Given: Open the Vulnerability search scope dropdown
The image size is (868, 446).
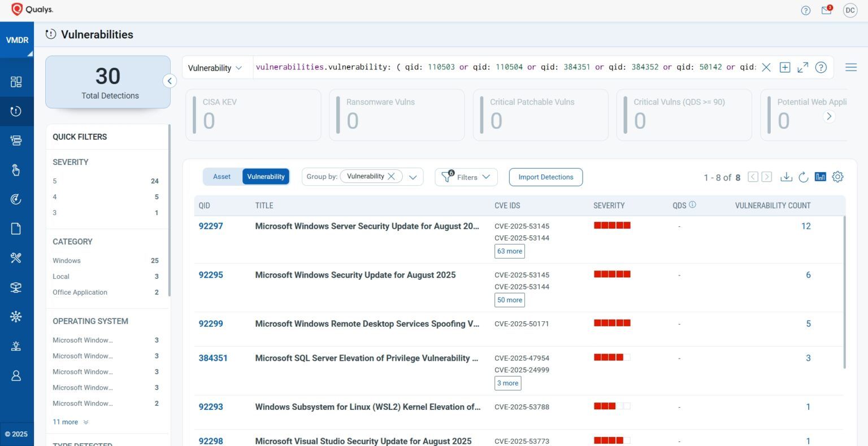Looking at the screenshot, I should coord(215,67).
